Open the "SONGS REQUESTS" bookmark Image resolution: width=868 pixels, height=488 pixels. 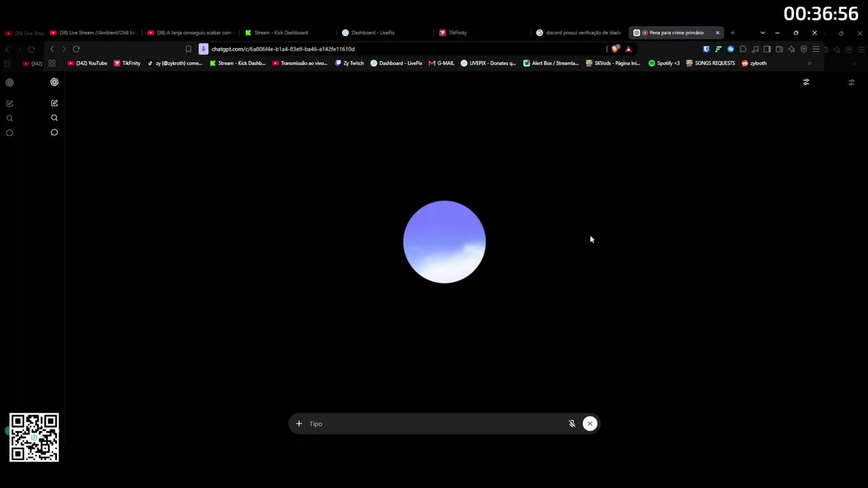click(x=710, y=63)
